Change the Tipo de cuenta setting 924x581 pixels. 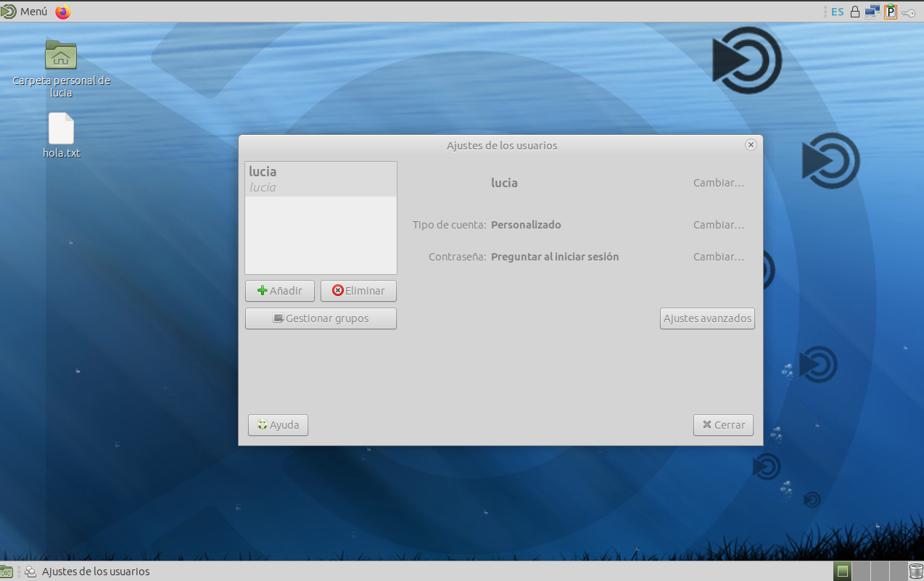coord(718,225)
